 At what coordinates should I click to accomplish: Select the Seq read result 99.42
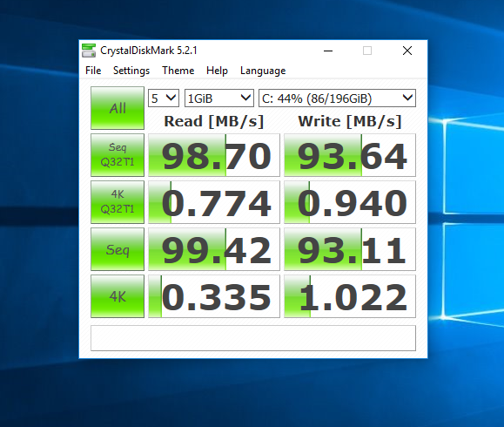coord(214,249)
